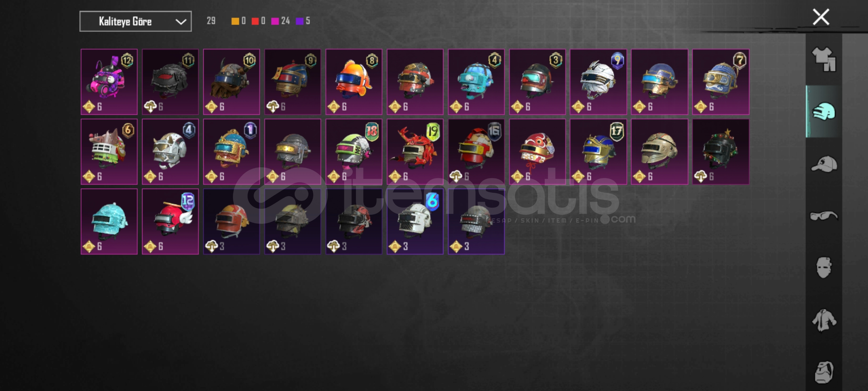The height and width of the screenshot is (391, 868).
Task: Open the jacket category icon
Action: point(824,320)
